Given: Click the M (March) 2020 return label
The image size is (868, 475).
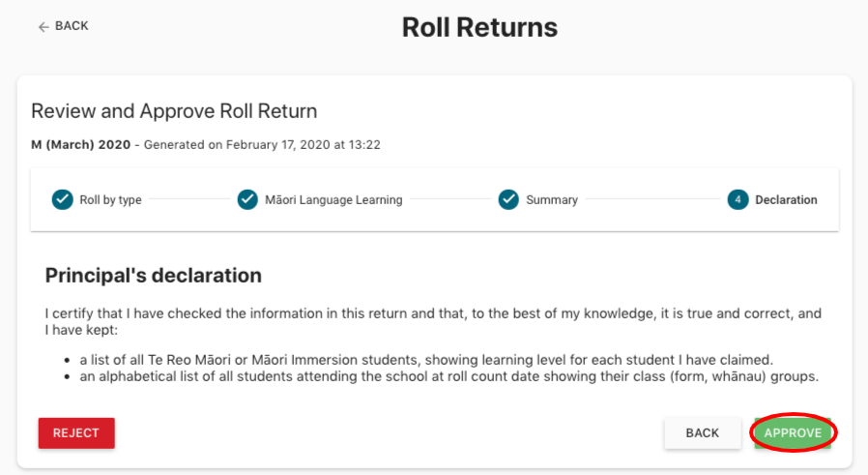Looking at the screenshot, I should point(80,145).
